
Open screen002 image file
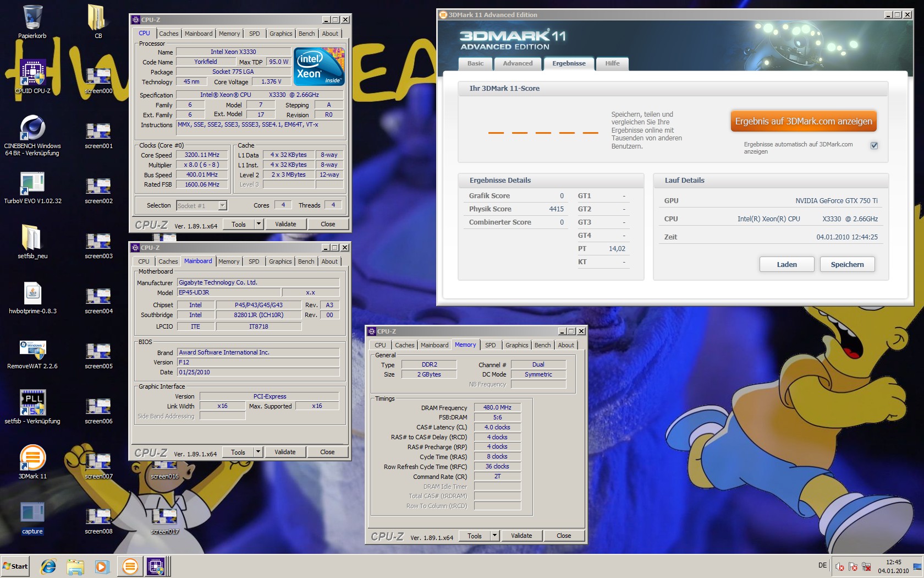[x=98, y=191]
